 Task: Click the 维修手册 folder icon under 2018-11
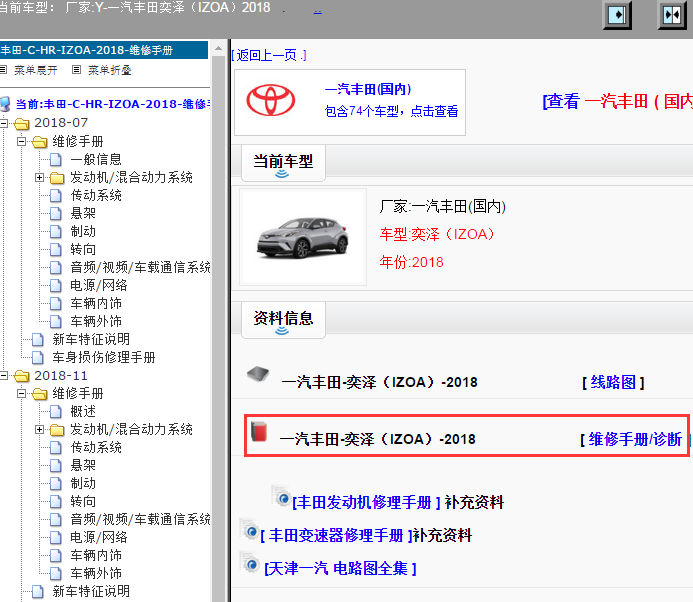pos(40,394)
